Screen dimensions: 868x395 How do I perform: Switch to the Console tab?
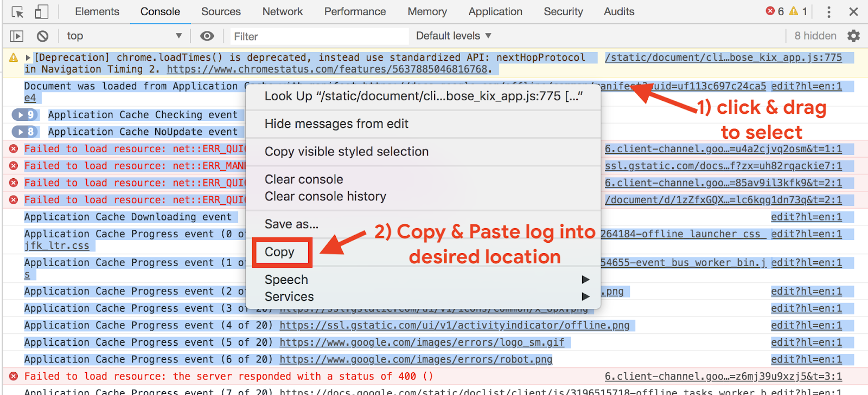point(160,11)
